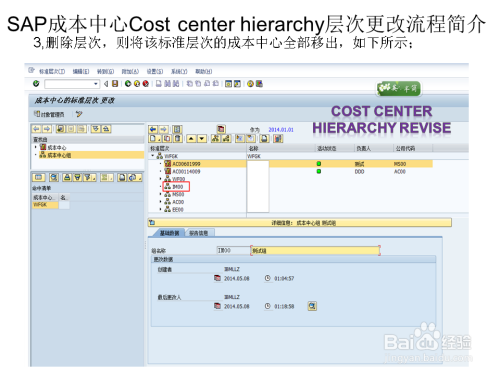
Task: Click the 对象管理器 button
Action: [x=49, y=114]
